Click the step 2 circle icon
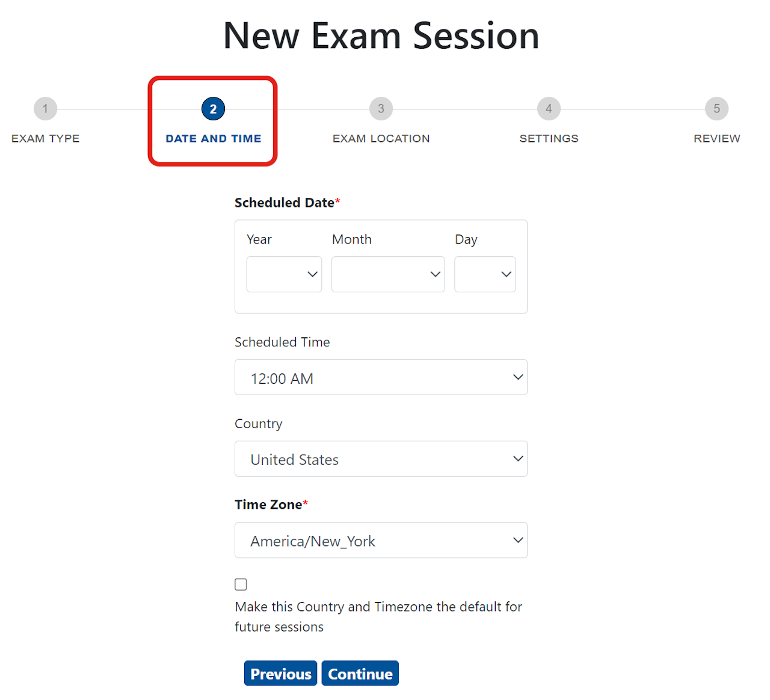This screenshot has width=770, height=700. [x=213, y=109]
